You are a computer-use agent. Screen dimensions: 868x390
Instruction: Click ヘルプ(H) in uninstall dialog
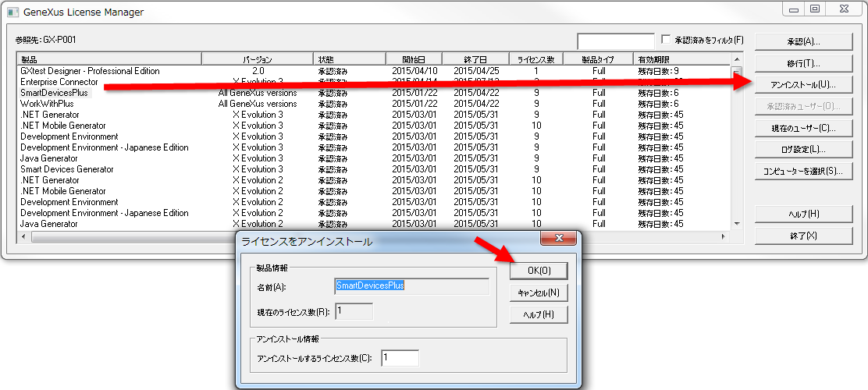click(539, 314)
